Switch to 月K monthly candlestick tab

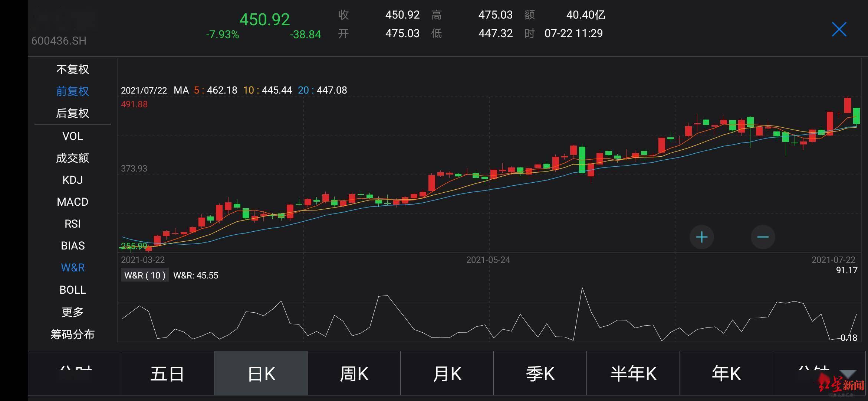(447, 374)
